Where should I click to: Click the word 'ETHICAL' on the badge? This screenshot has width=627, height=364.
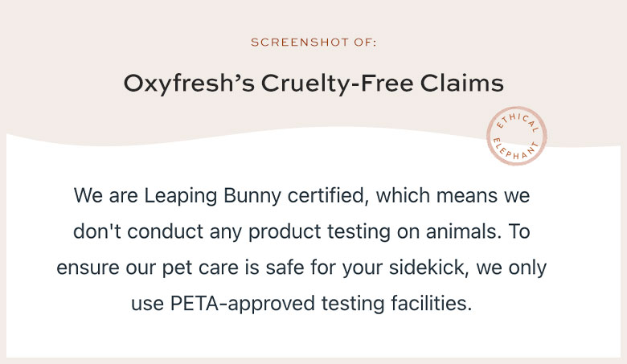click(x=518, y=121)
